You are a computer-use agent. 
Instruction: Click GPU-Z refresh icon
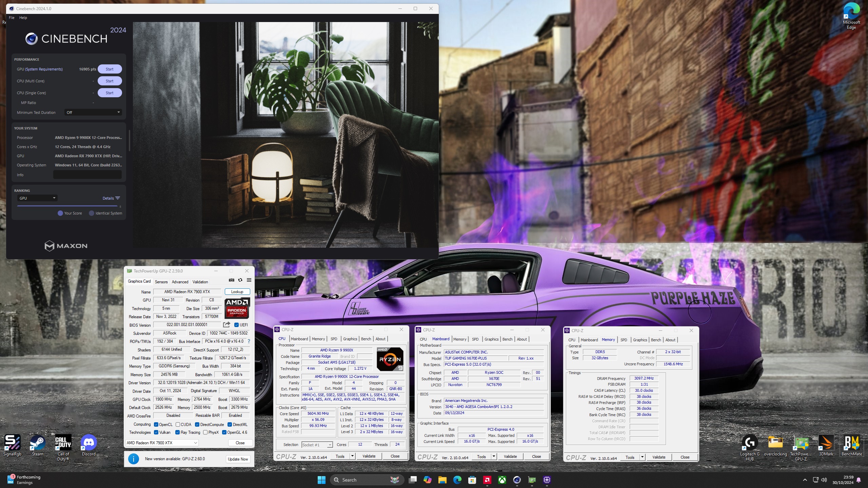(240, 280)
